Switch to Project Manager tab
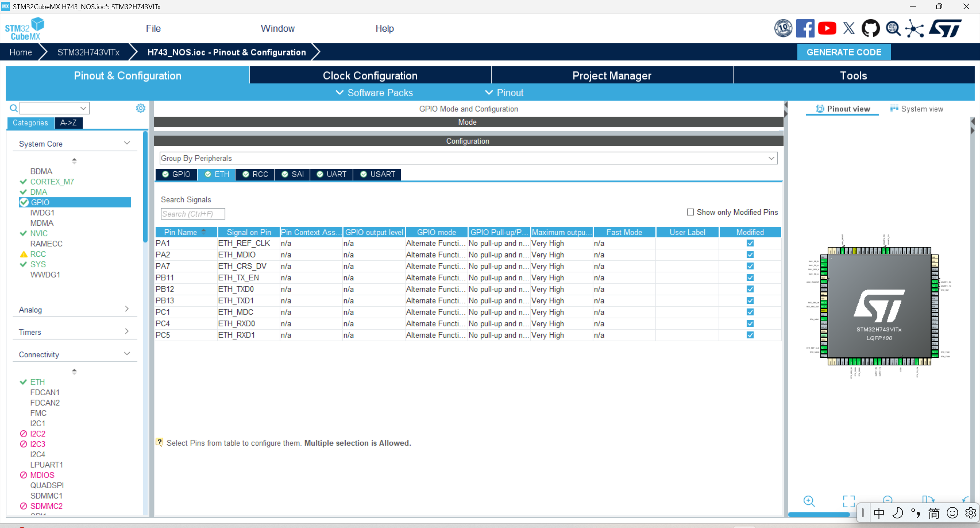The width and height of the screenshot is (980, 528). click(612, 75)
